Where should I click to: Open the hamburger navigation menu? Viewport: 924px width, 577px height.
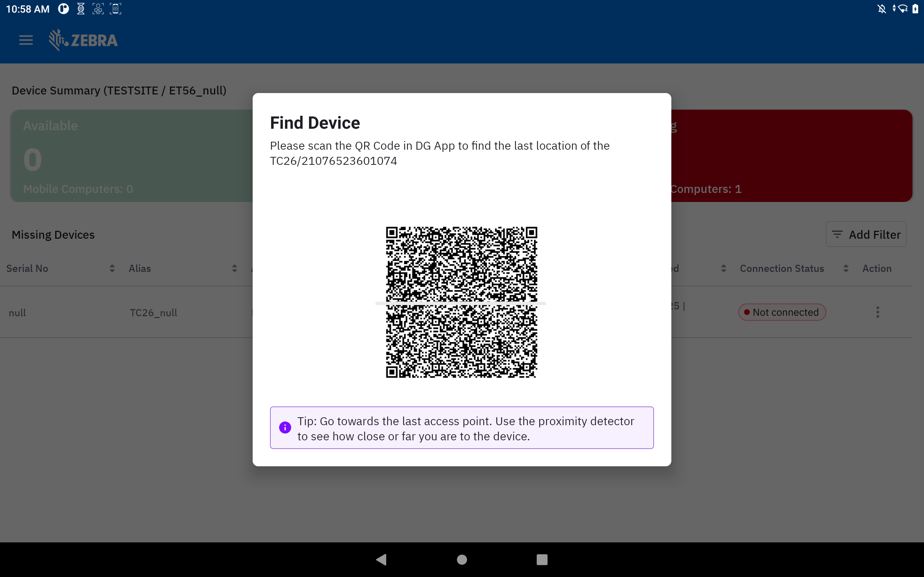26,40
